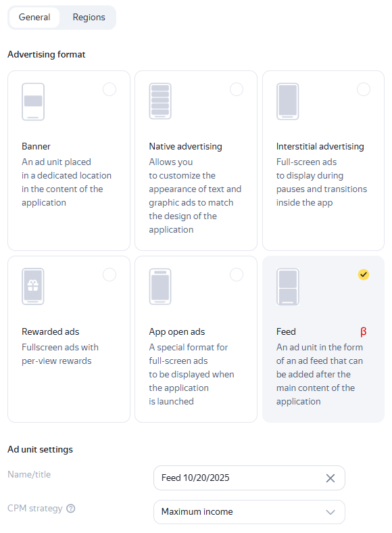392x533 pixels.
Task: Click the Native advertising list icon
Action: 160,101
